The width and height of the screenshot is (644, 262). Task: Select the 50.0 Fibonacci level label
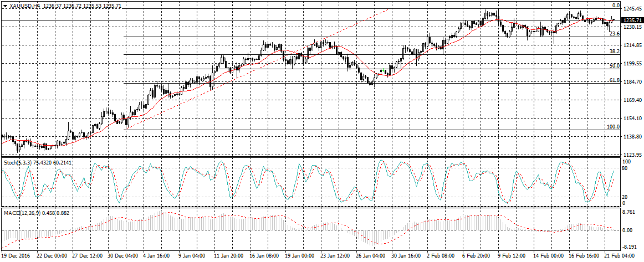click(x=614, y=65)
